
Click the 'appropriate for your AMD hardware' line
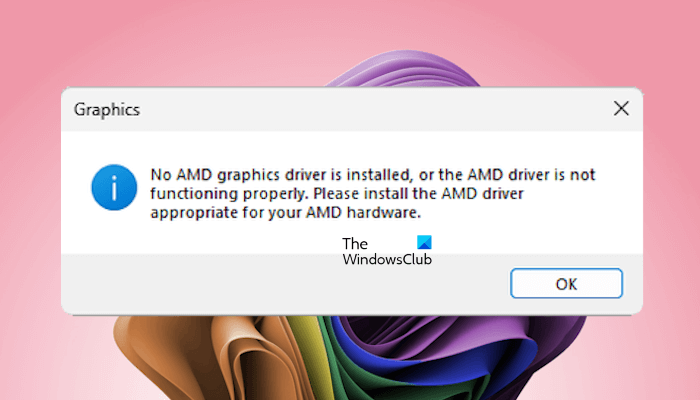click(285, 213)
